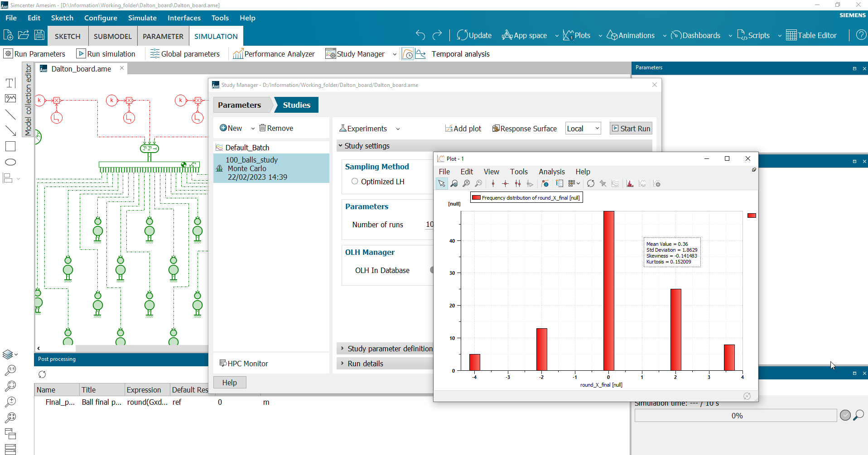Click the Run simulation play icon
This screenshot has height=455, width=868.
click(81, 54)
